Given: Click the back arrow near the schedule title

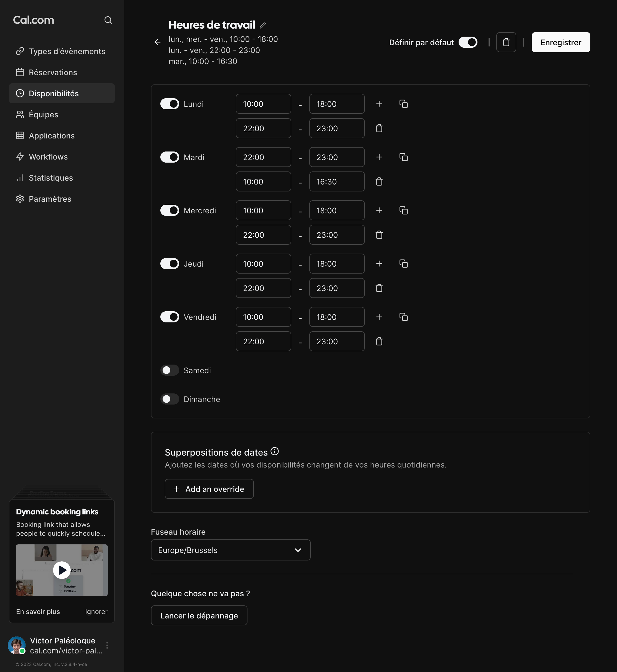Looking at the screenshot, I should (157, 42).
